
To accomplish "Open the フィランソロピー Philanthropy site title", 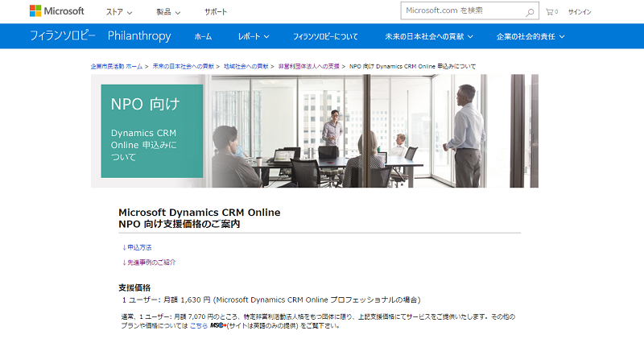I will 100,35.
